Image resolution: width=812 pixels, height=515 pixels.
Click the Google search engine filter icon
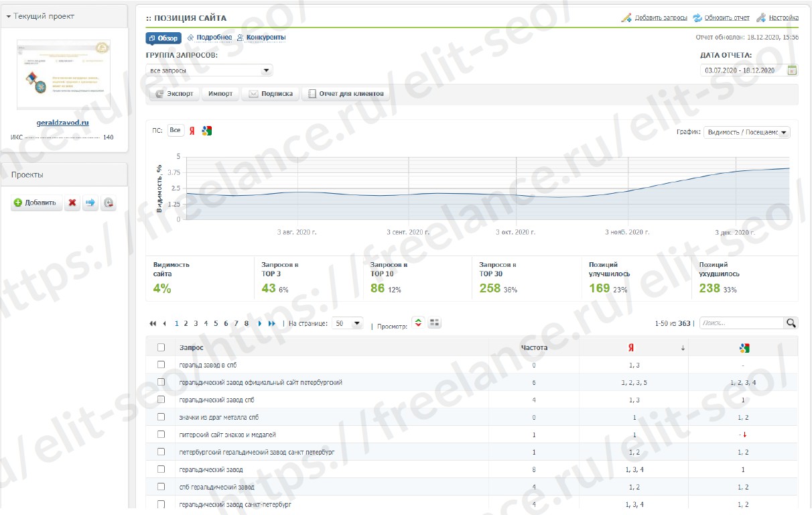(x=207, y=131)
